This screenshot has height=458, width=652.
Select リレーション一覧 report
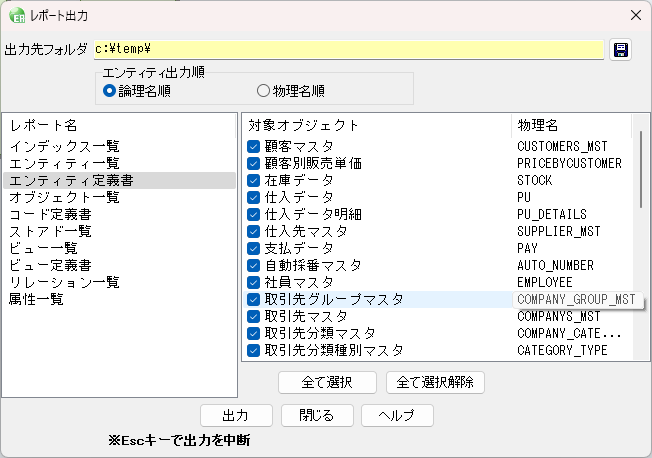pos(119,282)
